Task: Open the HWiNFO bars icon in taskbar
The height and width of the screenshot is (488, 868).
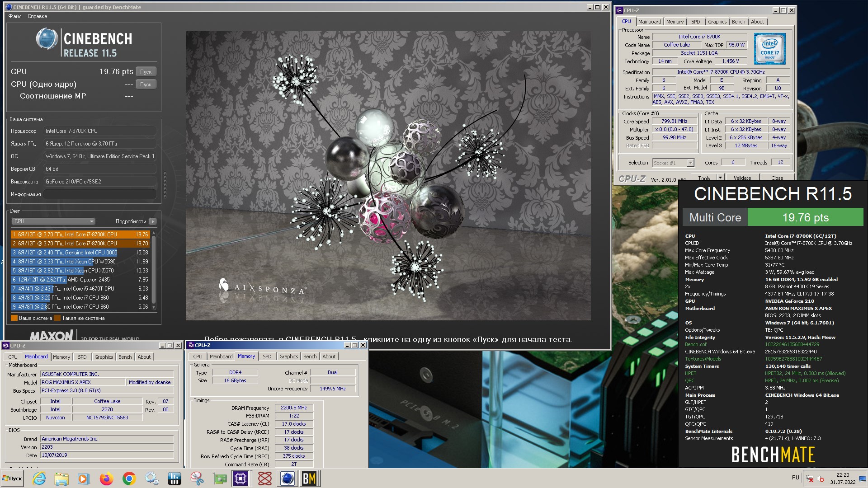Action: [174, 479]
